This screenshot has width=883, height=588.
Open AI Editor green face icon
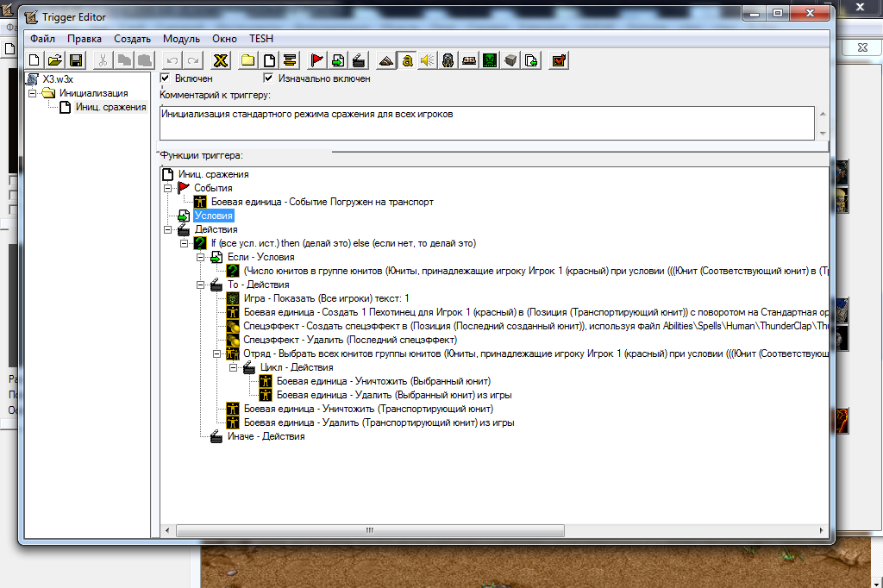click(490, 60)
